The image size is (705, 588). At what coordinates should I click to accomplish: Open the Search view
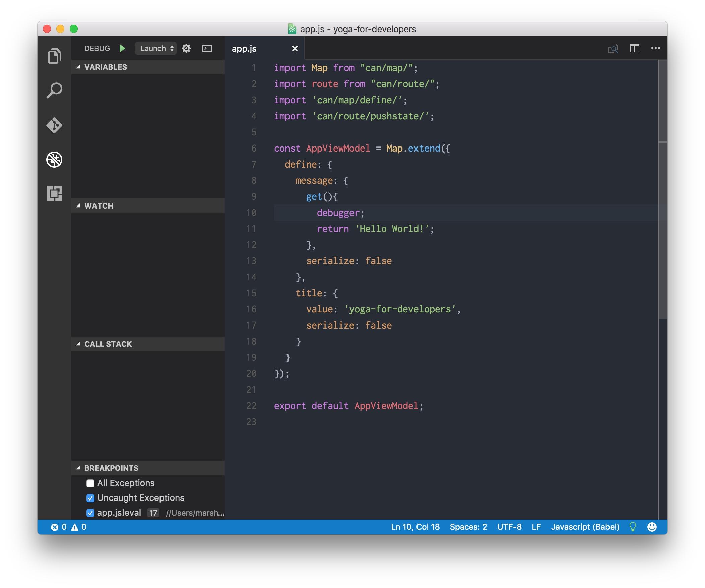click(55, 90)
